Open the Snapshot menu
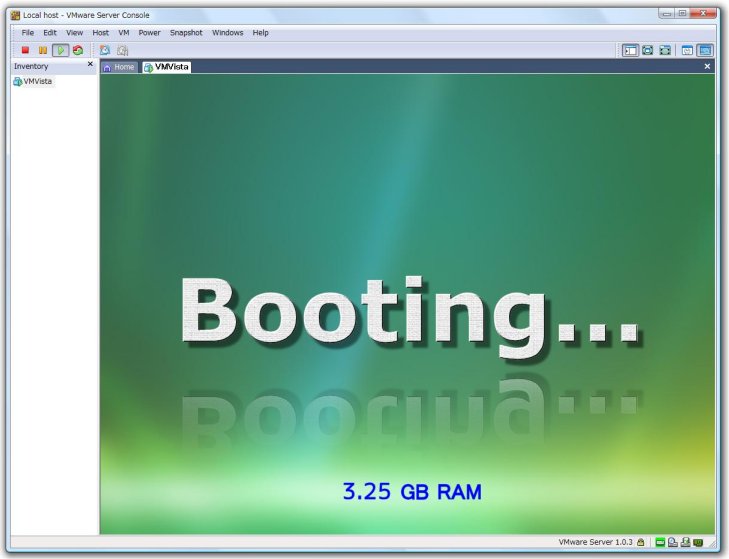 click(186, 33)
